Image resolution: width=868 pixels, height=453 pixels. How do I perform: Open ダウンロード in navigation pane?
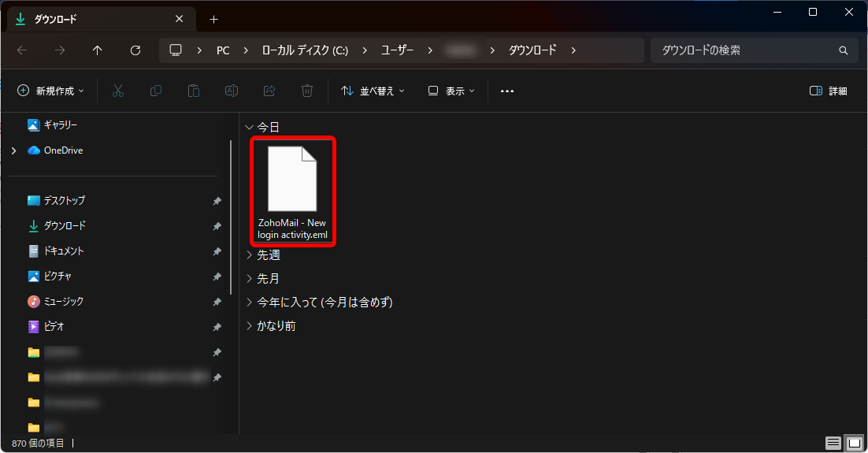tap(65, 226)
